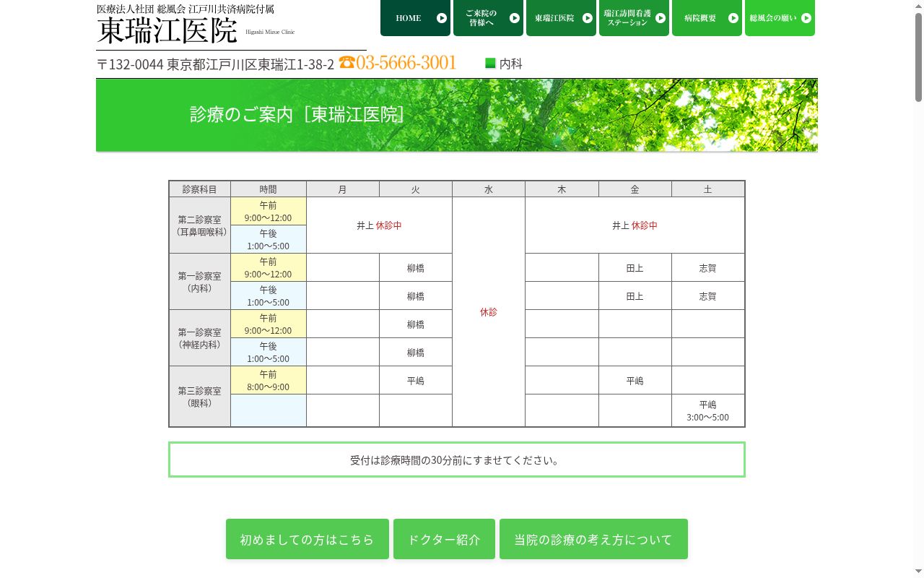Viewport: 924px width, 578px height.
Task: Click the 平嶋 cell in Friday column
Action: click(635, 381)
